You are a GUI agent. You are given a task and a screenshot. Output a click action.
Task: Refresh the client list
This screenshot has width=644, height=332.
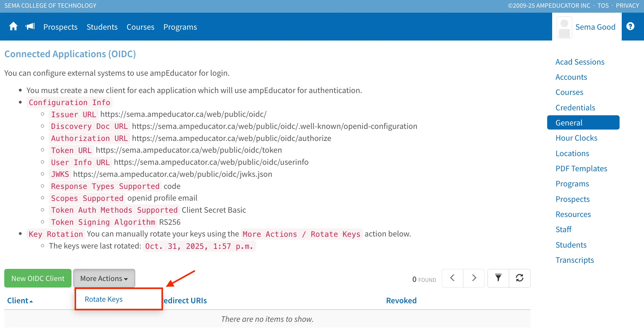520,278
